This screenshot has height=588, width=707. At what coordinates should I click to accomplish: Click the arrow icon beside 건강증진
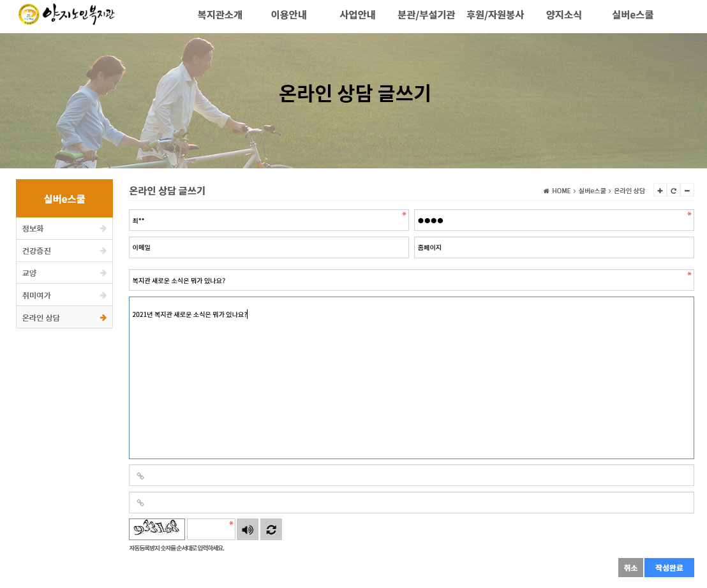point(103,251)
